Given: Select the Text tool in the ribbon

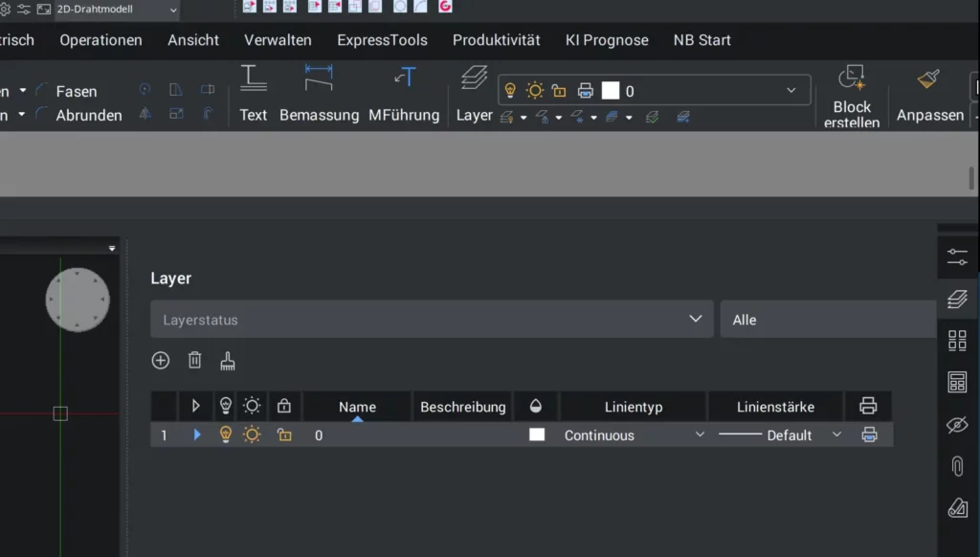Looking at the screenshot, I should coord(253,93).
